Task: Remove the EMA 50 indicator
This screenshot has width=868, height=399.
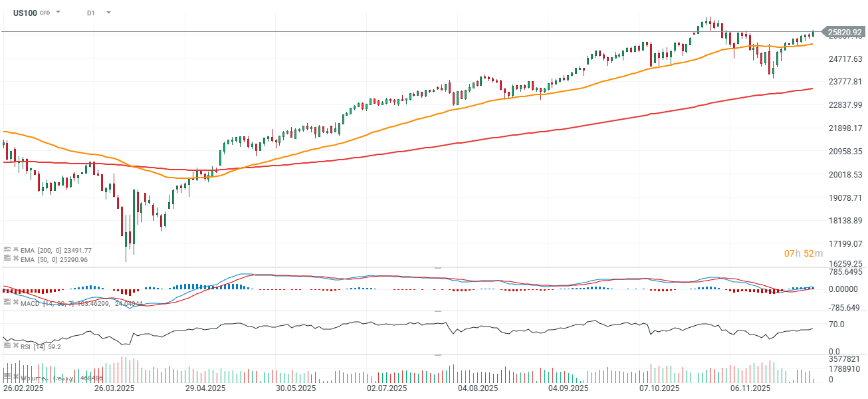Action: pos(15,259)
